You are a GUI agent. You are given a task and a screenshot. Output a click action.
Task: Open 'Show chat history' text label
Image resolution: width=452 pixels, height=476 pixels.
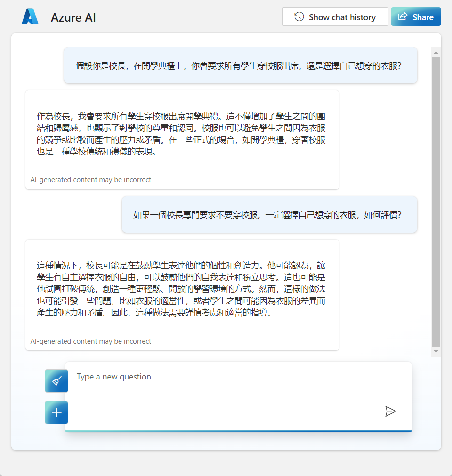point(342,17)
